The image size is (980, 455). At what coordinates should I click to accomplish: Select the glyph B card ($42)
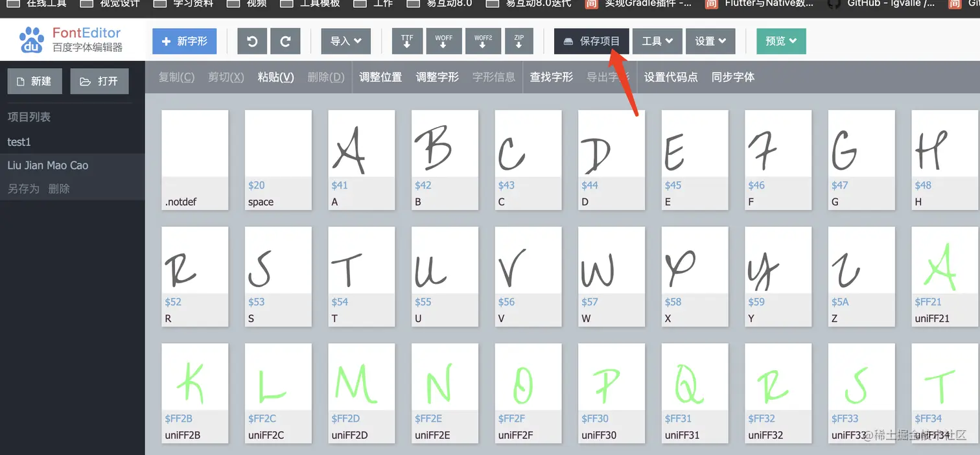(x=445, y=159)
